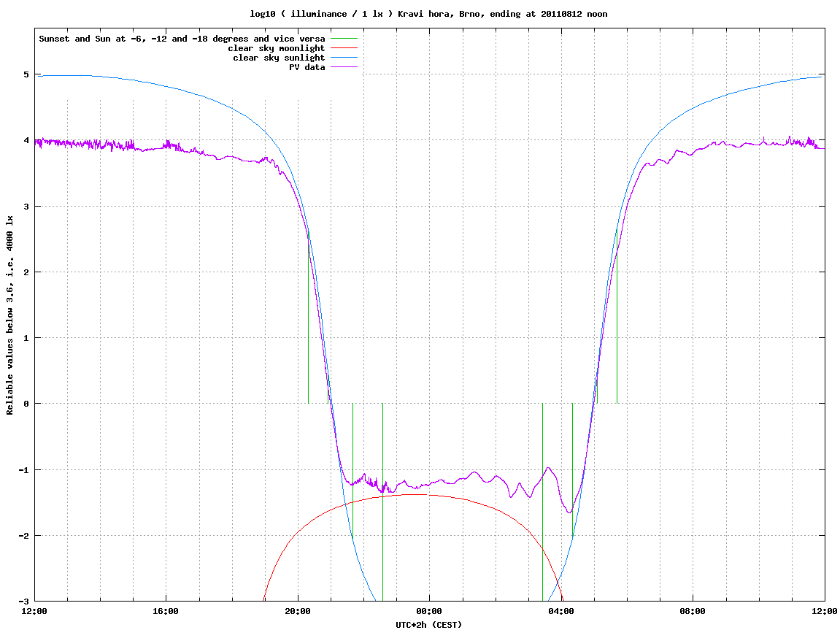Click the x-axis tick label 08:00
This screenshot has width=840, height=630.
click(x=693, y=611)
